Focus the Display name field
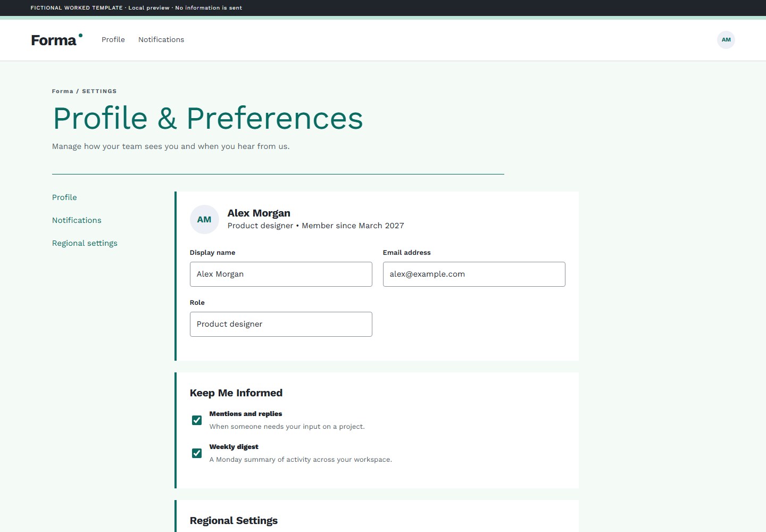The image size is (766, 532). [x=281, y=274]
